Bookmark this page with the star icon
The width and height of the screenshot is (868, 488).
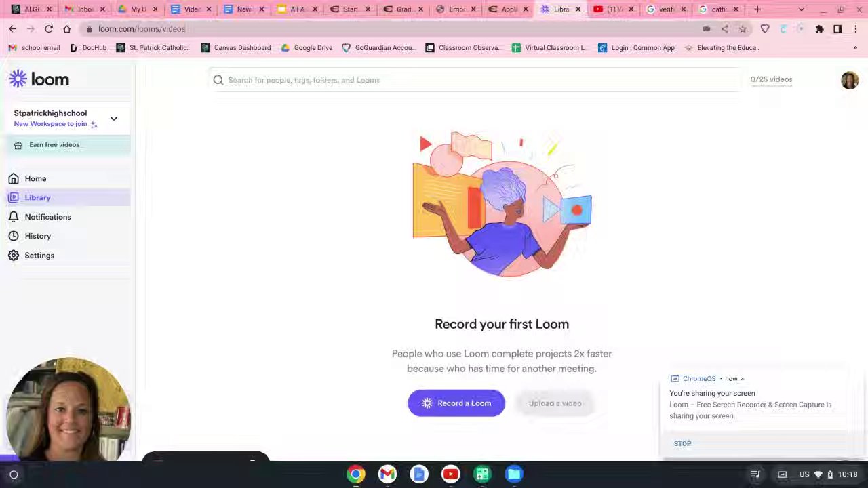pyautogui.click(x=743, y=29)
